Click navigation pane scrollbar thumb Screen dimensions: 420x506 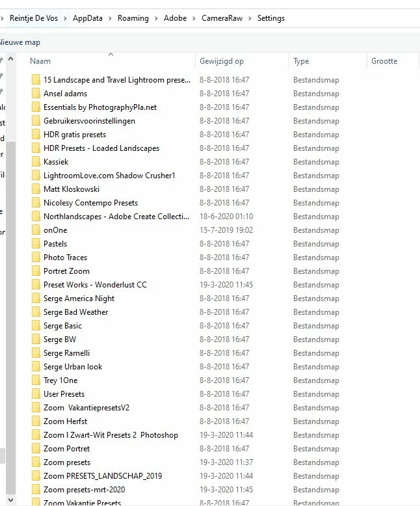(x=10, y=318)
